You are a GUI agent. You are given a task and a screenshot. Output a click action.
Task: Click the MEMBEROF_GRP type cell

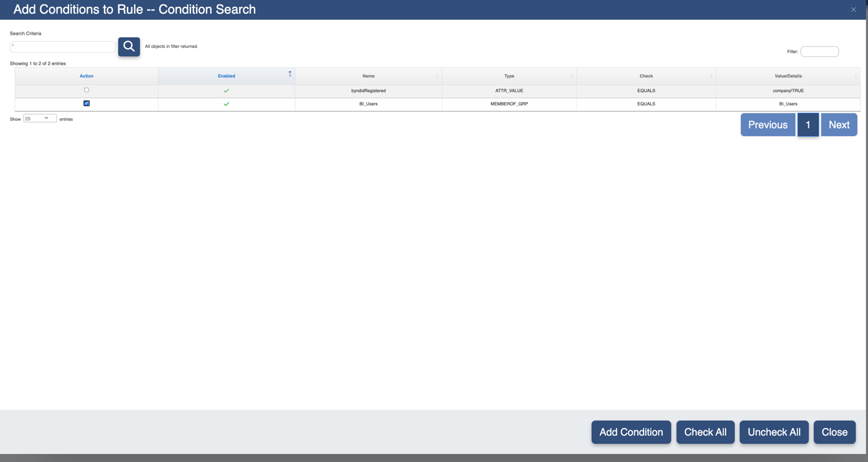509,104
